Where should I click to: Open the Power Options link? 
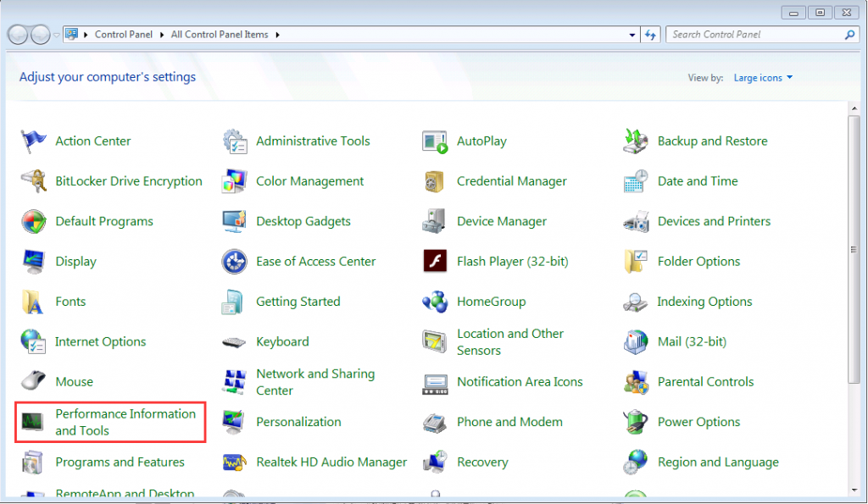point(698,422)
